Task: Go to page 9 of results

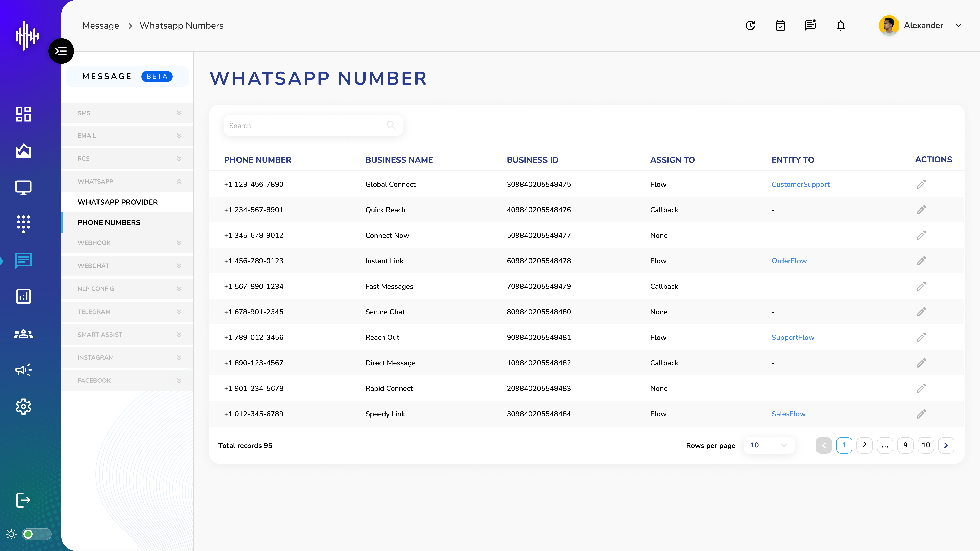Action: click(905, 445)
